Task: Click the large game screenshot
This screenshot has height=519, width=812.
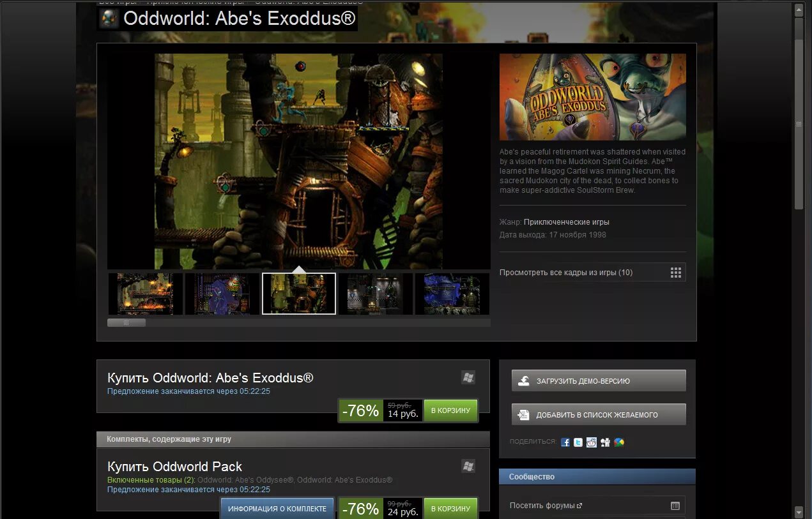Action: pyautogui.click(x=298, y=161)
